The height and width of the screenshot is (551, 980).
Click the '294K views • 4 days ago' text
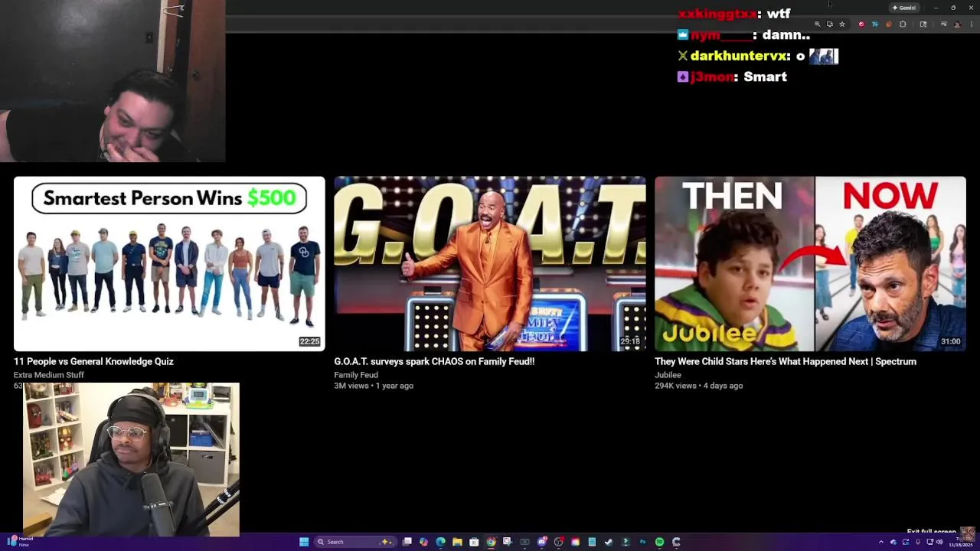coord(699,386)
